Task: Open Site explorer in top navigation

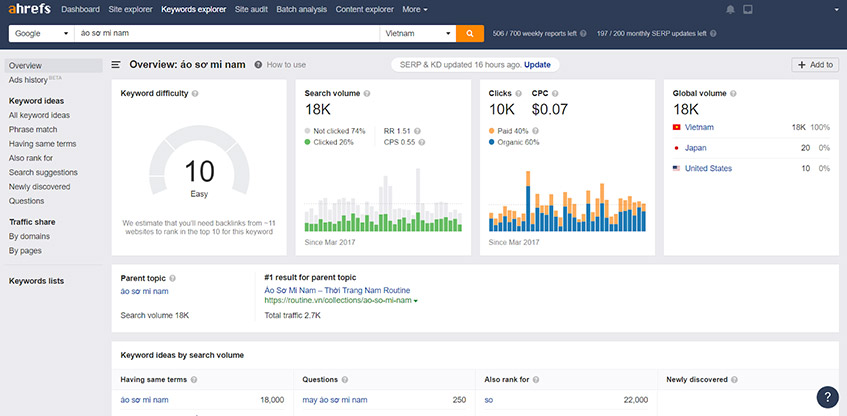Action: tap(130, 9)
